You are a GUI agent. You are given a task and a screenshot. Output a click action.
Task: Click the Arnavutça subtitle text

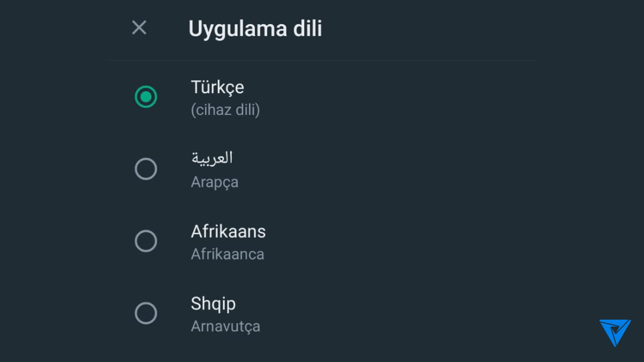[x=225, y=326]
